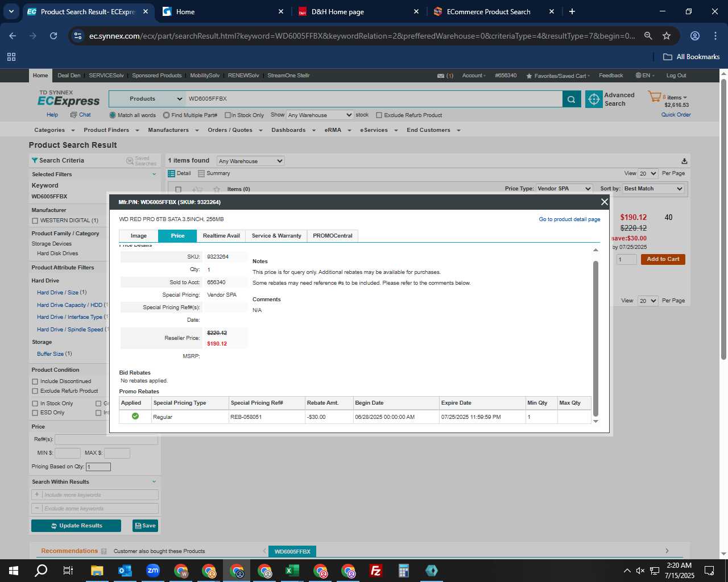Click the browser reload button
This screenshot has width=728, height=582.
[x=53, y=36]
